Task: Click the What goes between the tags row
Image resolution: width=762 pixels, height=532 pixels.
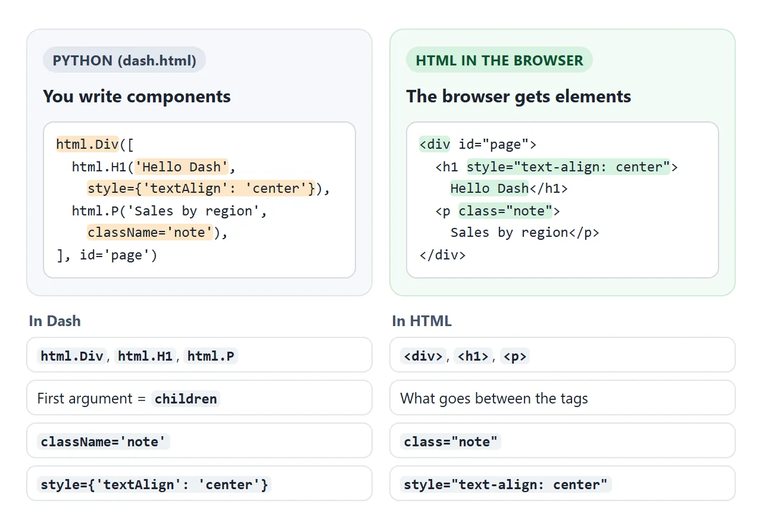Action: [563, 398]
